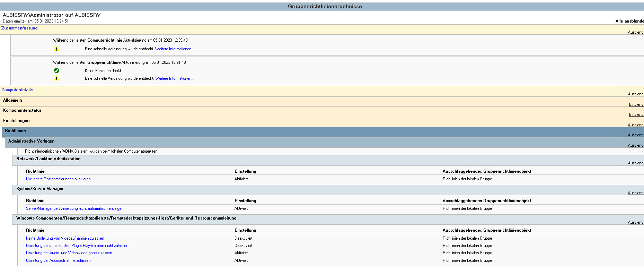Open policy Unsichere Gastanmeldungen aktivieren

point(58,179)
